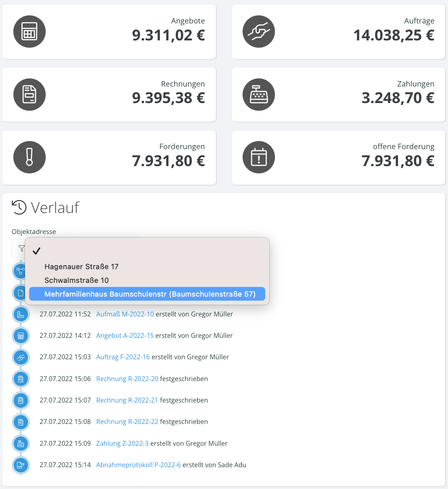This screenshot has height=489, width=448.
Task: Click the Abnahmeprotokoll timeline marker icon
Action: pos(21,465)
